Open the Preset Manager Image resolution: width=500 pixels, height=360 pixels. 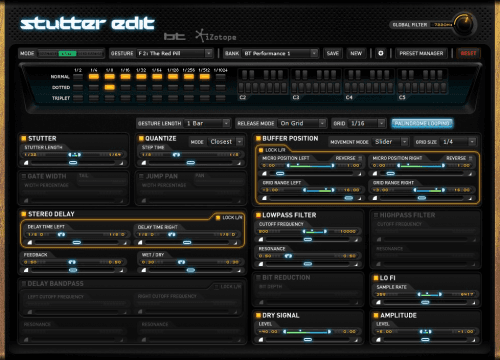[421, 53]
